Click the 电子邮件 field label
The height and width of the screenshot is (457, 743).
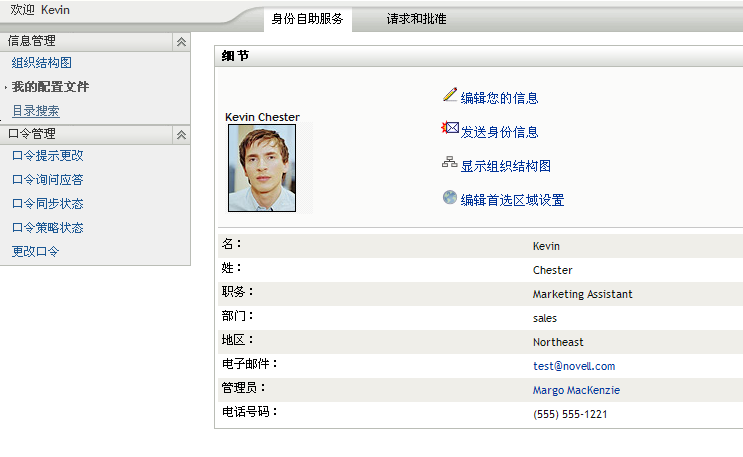(249, 364)
